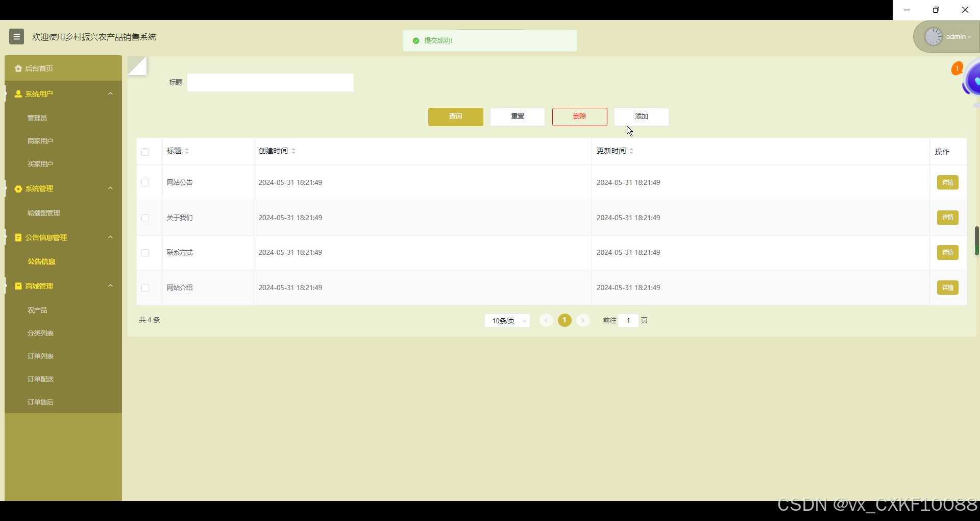This screenshot has height=521, width=980.
Task: Sort by 标题 column arrows
Action: click(x=187, y=151)
